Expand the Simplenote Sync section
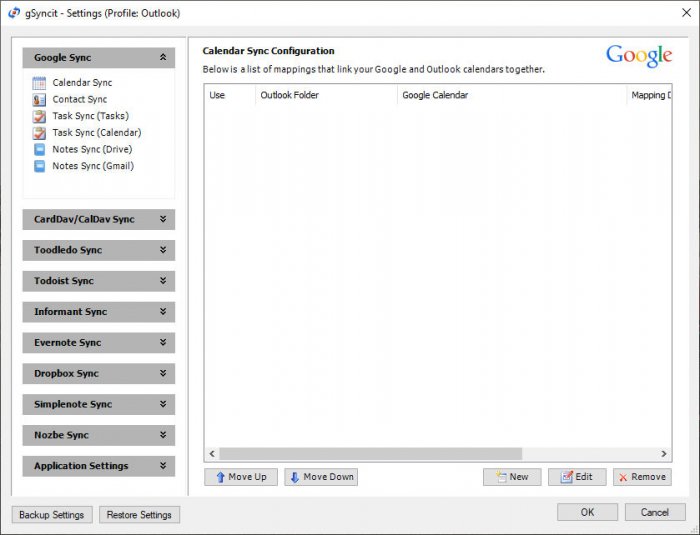Screen dimensions: 700x535 [x=99, y=404]
